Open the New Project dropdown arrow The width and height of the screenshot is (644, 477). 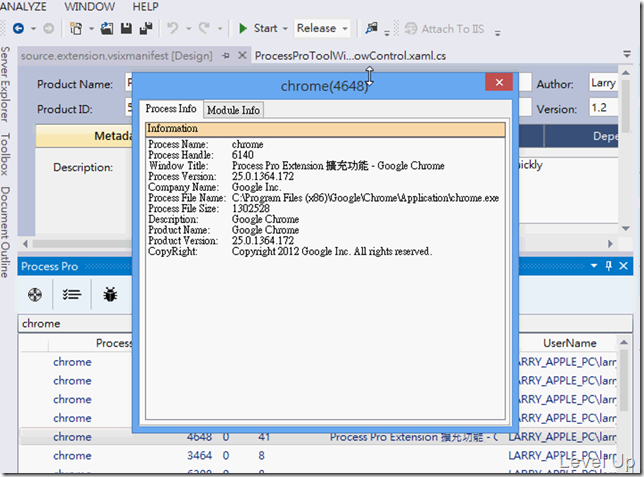coord(91,29)
